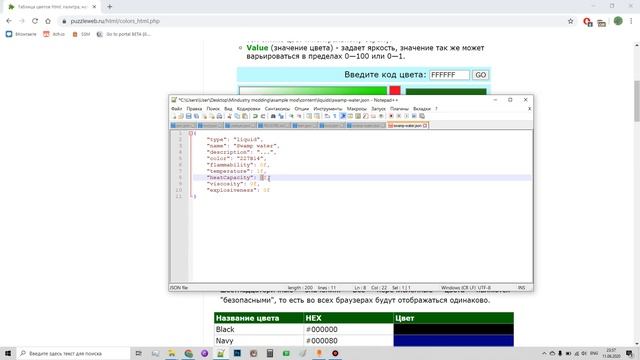Open the Windows Start menu
Screen dimensions: 640x360
tap(8, 353)
